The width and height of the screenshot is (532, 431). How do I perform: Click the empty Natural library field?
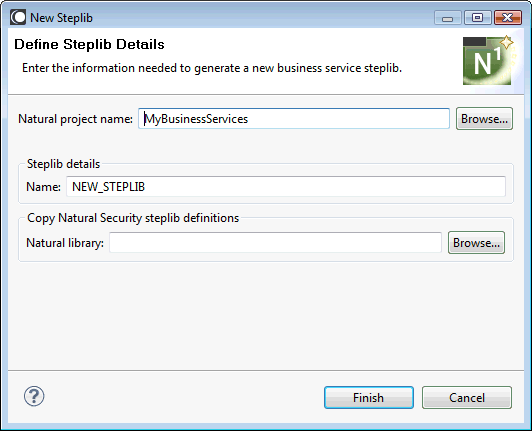(275, 243)
